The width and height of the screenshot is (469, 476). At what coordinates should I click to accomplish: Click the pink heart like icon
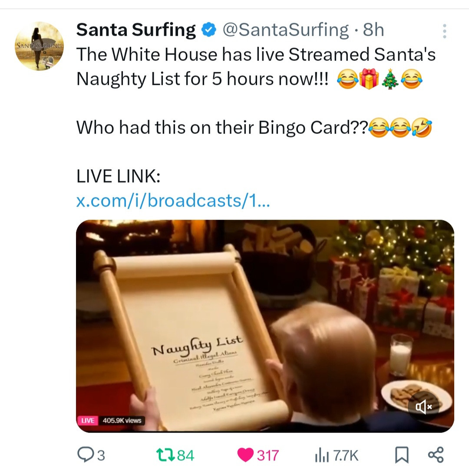click(x=245, y=455)
